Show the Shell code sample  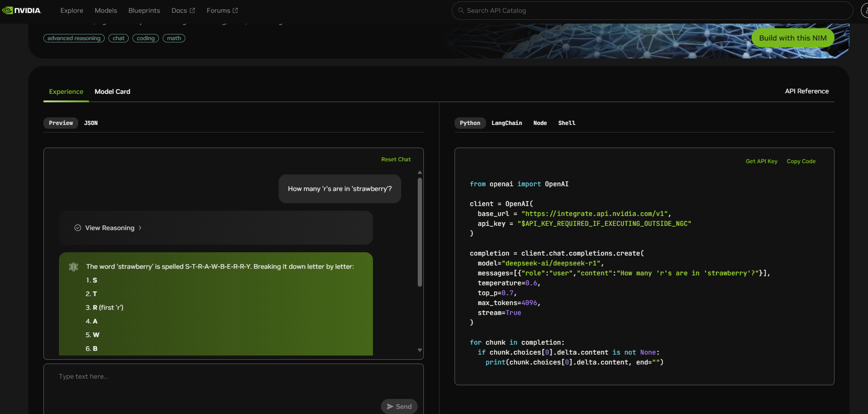point(567,123)
